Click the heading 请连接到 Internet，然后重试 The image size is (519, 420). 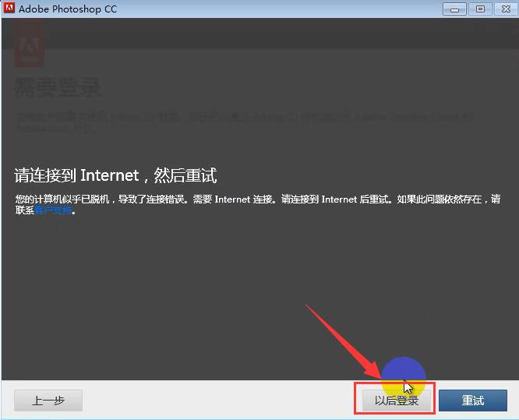115,175
